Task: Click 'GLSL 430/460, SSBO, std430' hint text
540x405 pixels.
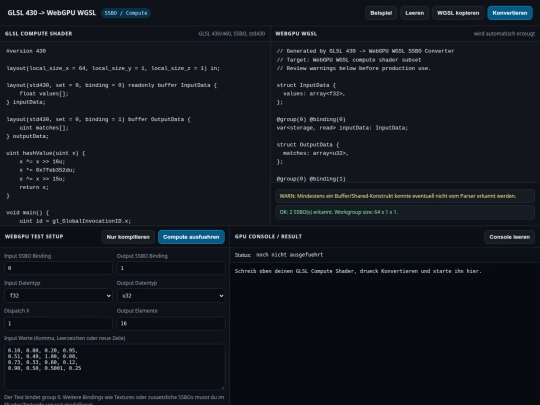Action: [232, 34]
